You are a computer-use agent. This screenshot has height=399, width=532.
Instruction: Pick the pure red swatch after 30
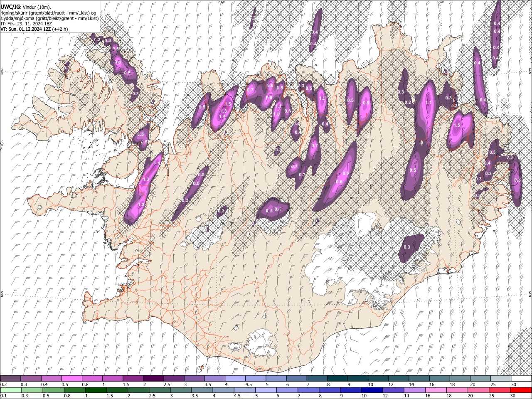point(521,390)
